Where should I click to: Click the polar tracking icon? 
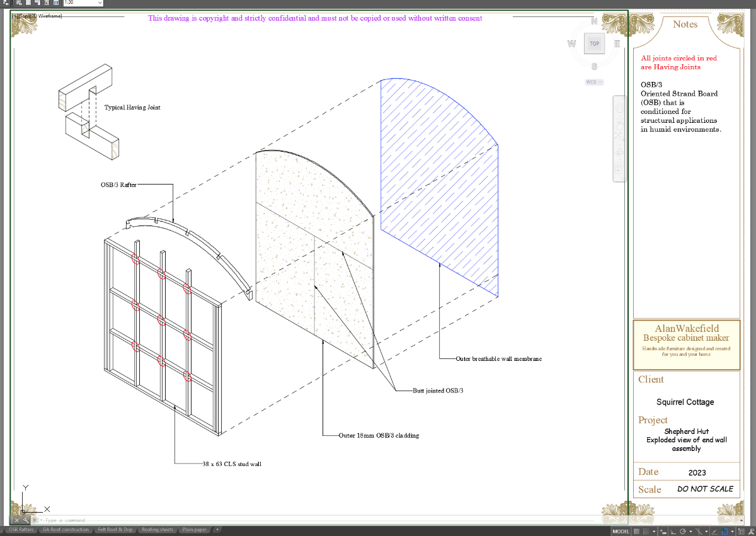[682, 532]
